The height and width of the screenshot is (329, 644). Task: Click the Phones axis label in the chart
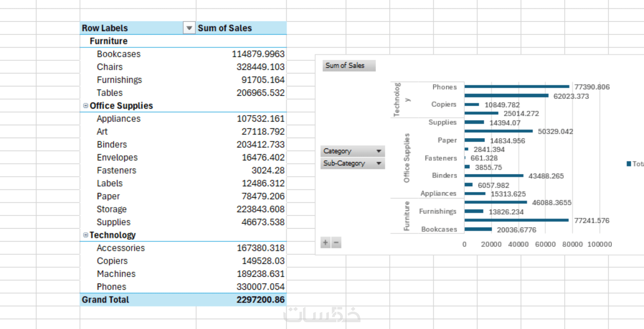(x=445, y=87)
